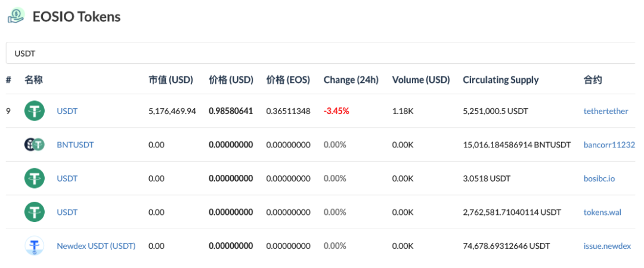
Task: Click the Newdex USDT token icon
Action: (35, 246)
